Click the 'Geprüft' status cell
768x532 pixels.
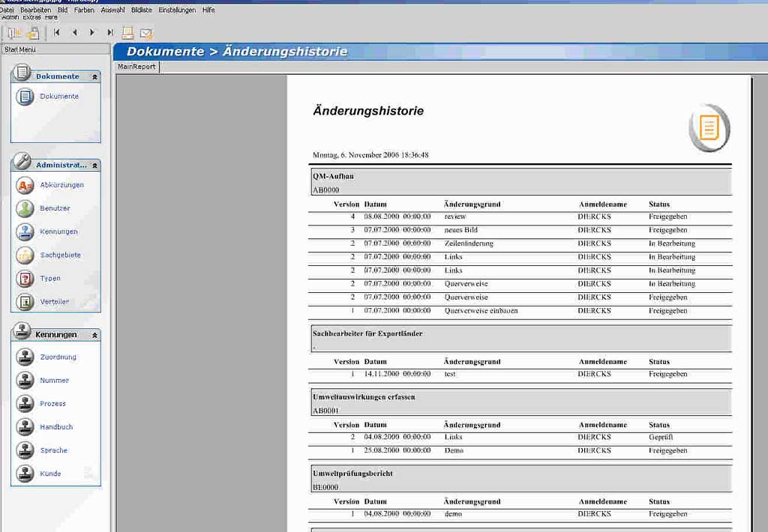661,437
